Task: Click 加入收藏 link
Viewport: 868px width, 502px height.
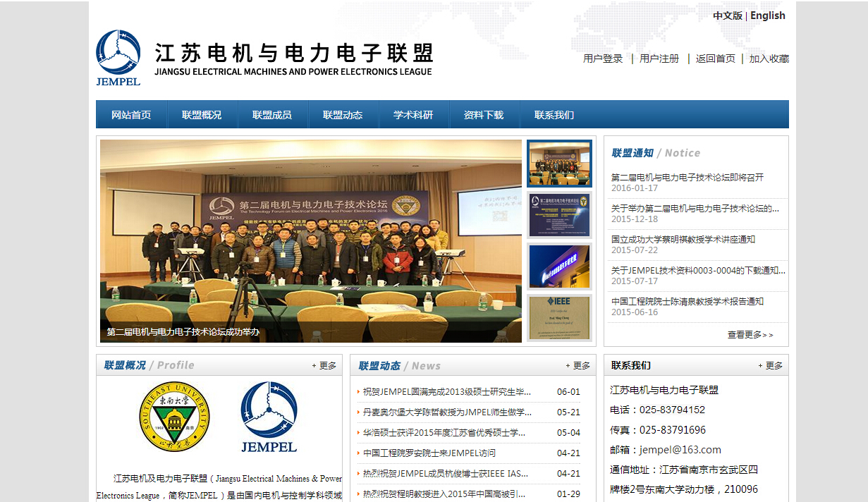Action: [x=769, y=59]
